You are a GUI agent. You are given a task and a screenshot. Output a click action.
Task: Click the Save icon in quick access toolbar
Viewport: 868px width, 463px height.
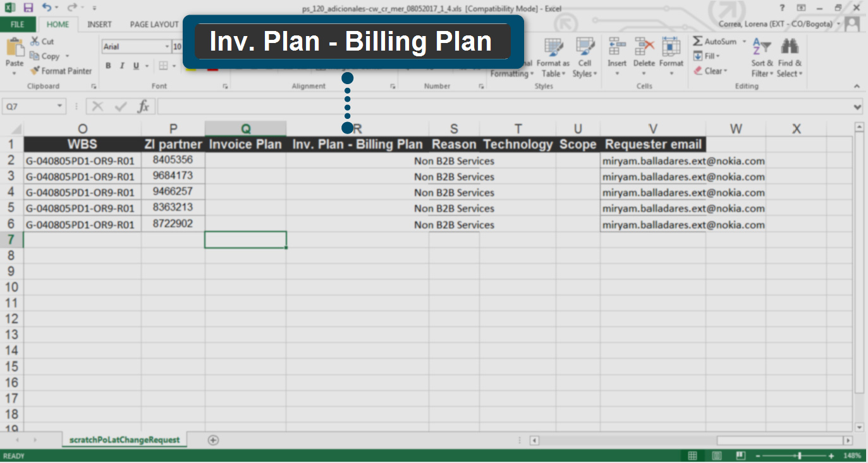[x=28, y=8]
